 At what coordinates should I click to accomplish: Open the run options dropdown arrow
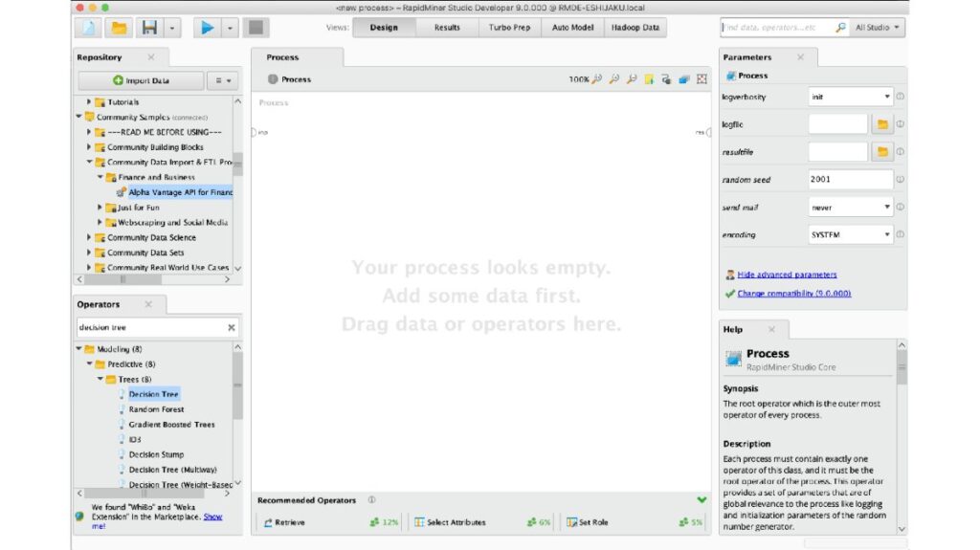point(230,28)
